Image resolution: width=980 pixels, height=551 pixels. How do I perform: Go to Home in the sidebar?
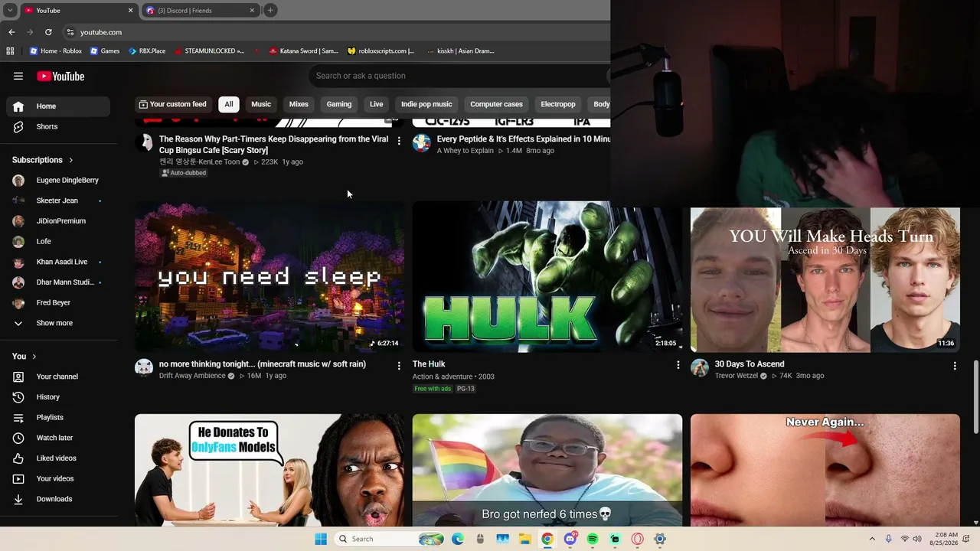[58, 106]
